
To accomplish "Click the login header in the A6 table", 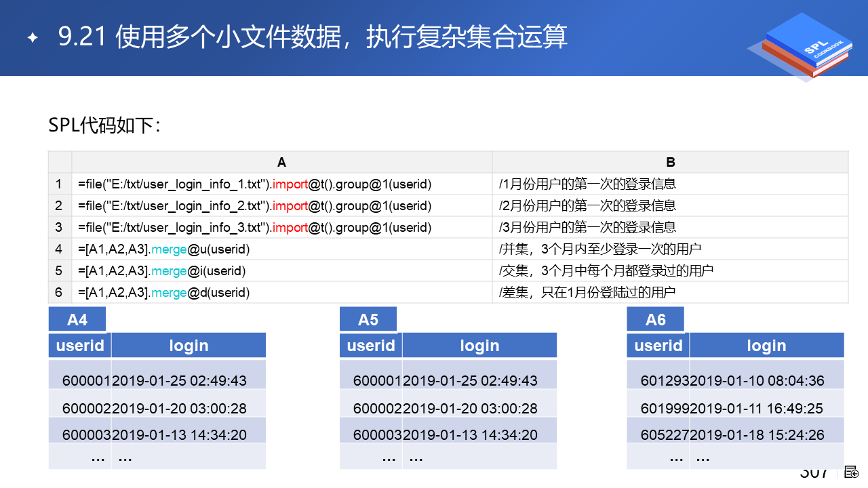I will [x=767, y=346].
